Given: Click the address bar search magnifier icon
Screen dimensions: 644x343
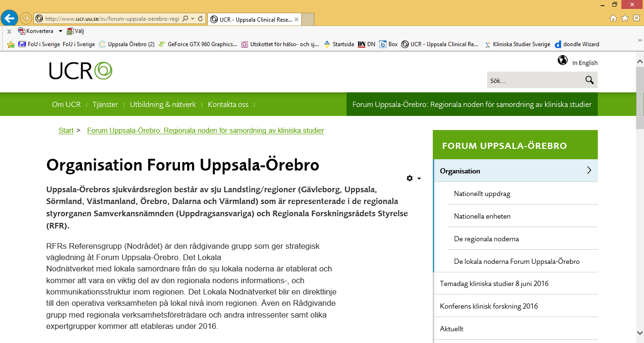Looking at the screenshot, I should point(185,19).
